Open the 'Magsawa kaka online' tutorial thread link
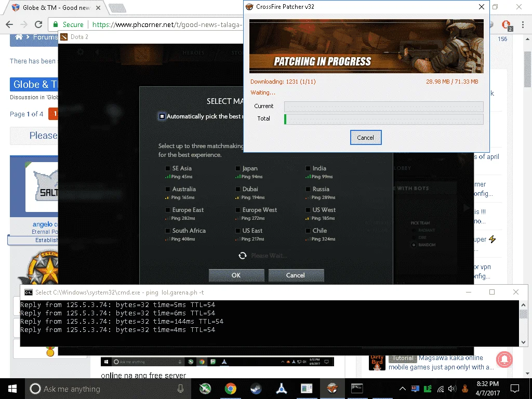 [x=441, y=362]
